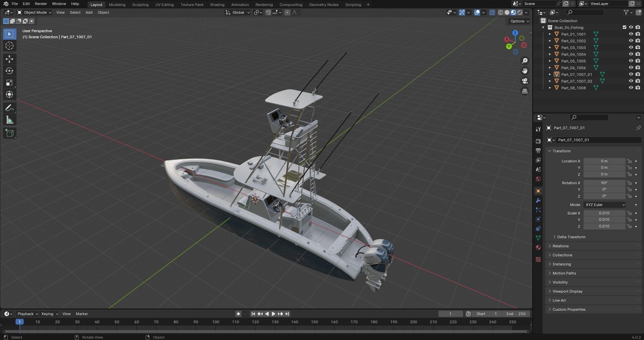Image resolution: width=644 pixels, height=340 pixels.
Task: Select rendered viewport shading sphere
Action: pyautogui.click(x=520, y=12)
